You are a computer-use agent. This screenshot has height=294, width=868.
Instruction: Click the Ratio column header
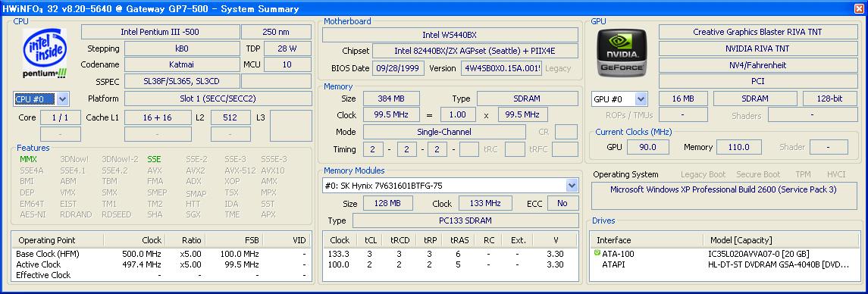click(185, 240)
